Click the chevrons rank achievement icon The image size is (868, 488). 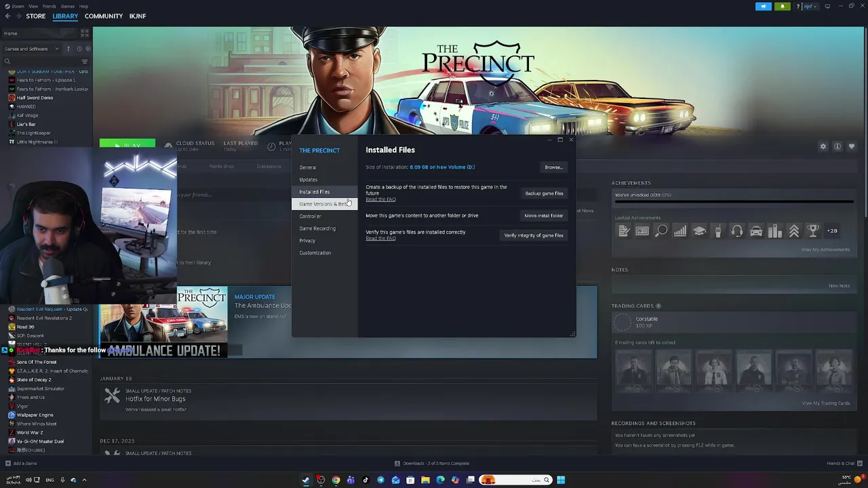tap(794, 231)
